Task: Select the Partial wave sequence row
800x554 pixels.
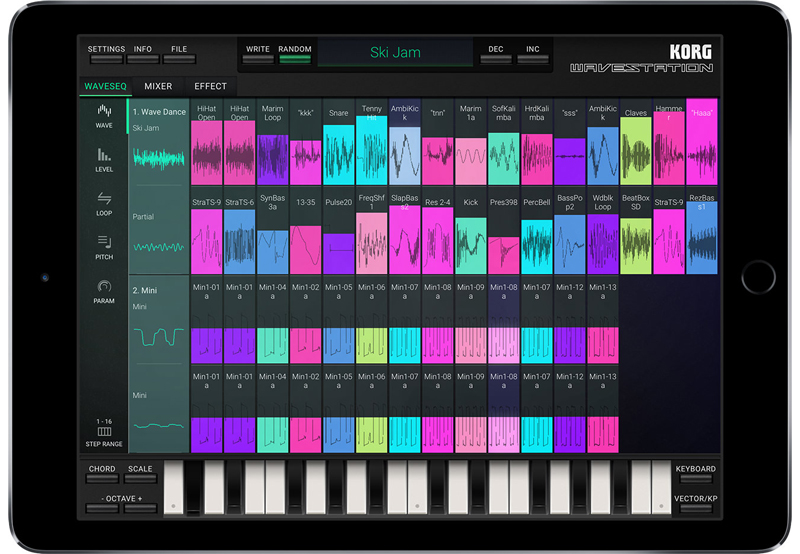Action: [159, 231]
